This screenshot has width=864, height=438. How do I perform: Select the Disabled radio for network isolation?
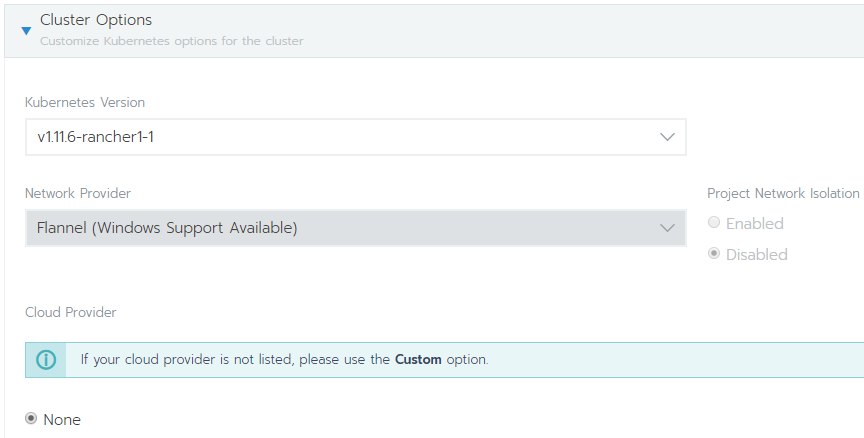(714, 253)
